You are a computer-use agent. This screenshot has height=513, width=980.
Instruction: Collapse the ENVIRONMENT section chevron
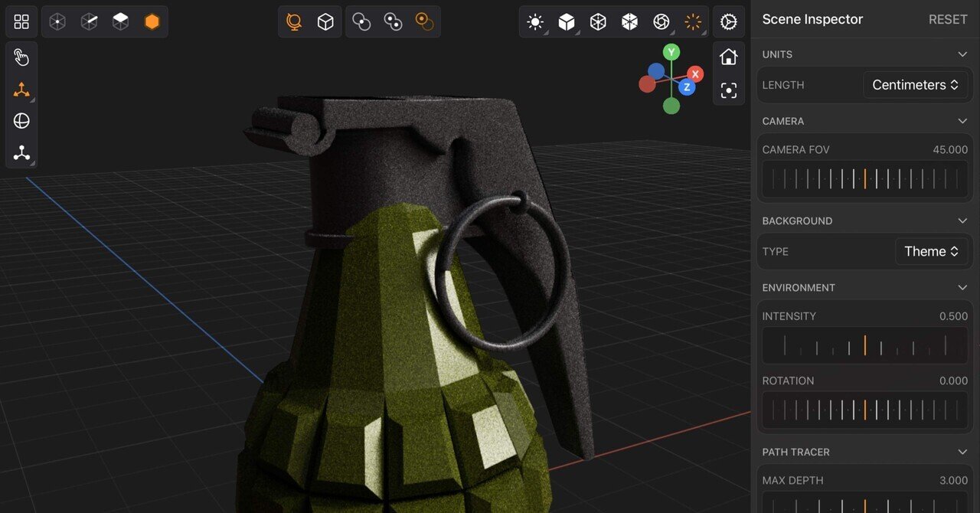tap(962, 288)
